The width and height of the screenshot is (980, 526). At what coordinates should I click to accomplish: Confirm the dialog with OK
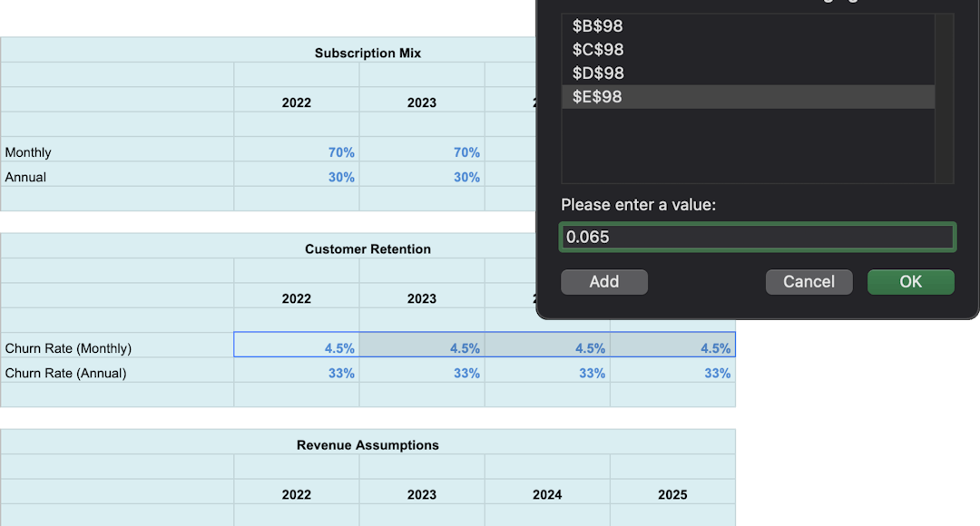tap(910, 282)
